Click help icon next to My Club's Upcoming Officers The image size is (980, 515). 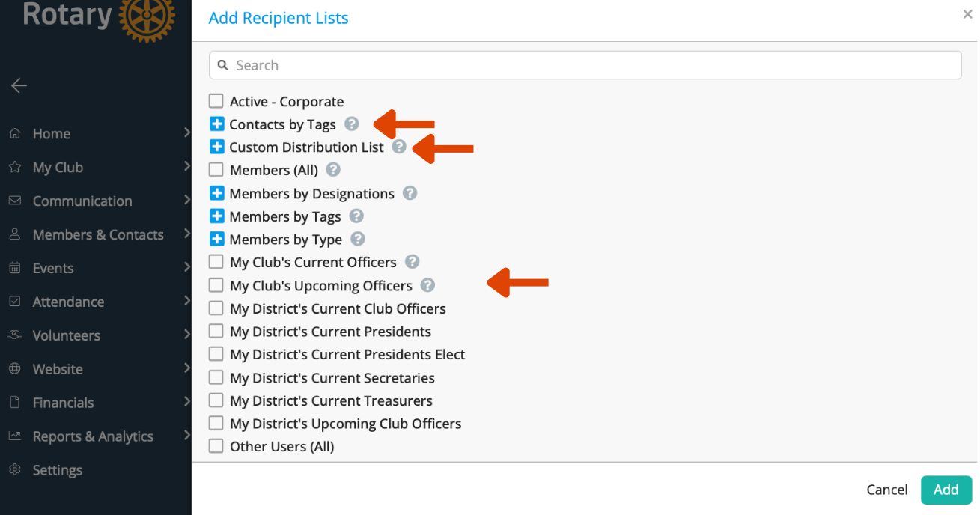(427, 285)
